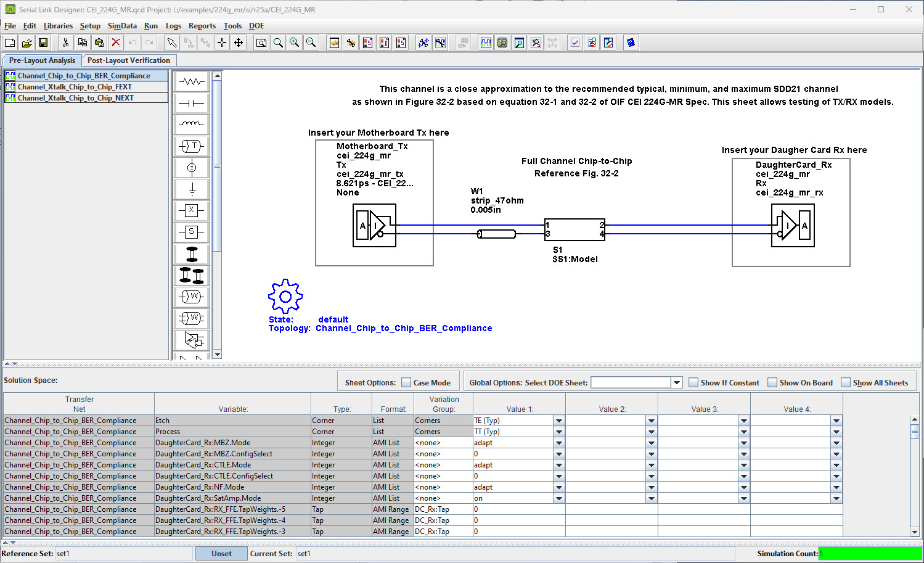
Task: Open the Value 1 dropdown for Etch variable
Action: [x=558, y=420]
